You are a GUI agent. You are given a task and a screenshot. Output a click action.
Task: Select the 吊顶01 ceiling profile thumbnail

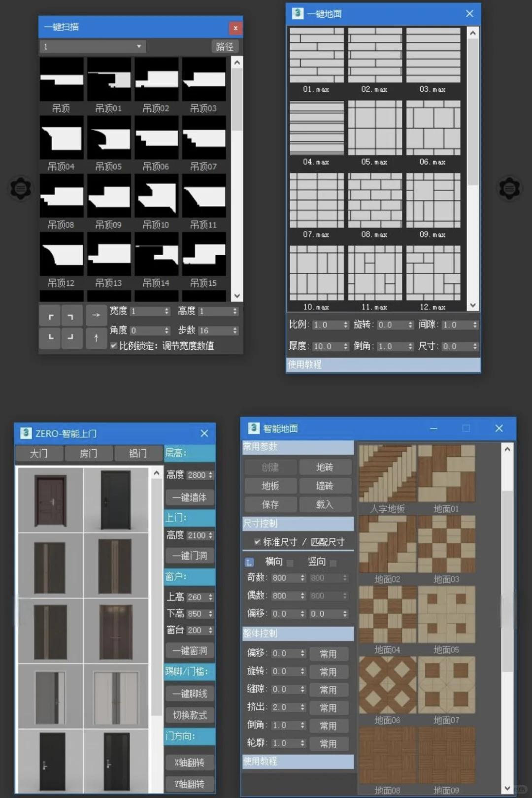point(109,80)
